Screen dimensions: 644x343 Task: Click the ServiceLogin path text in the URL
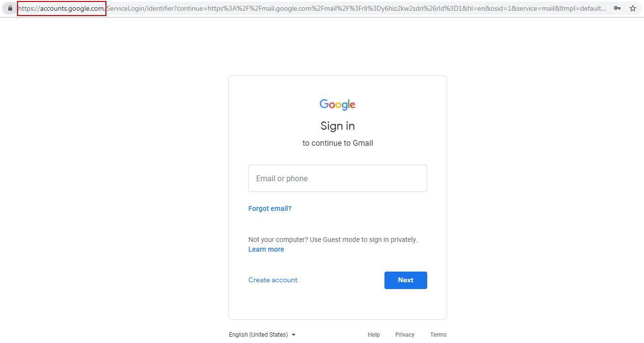[126, 8]
